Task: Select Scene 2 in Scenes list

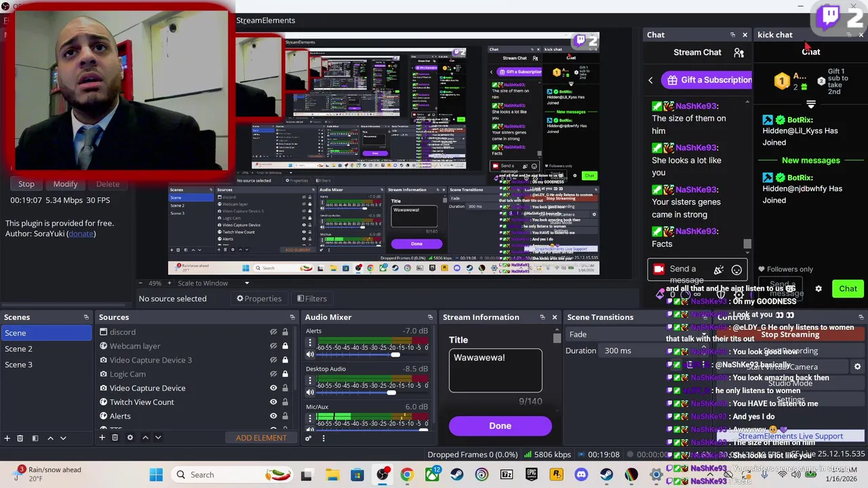Action: 46,349
